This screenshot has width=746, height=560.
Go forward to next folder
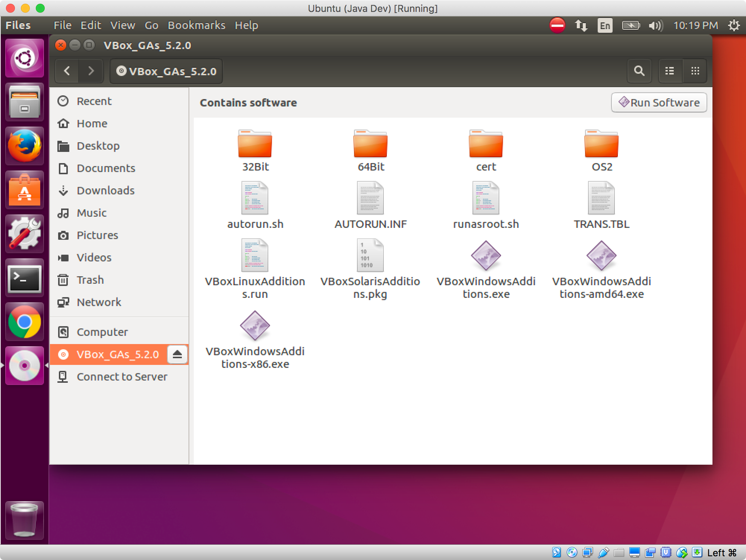(x=91, y=71)
